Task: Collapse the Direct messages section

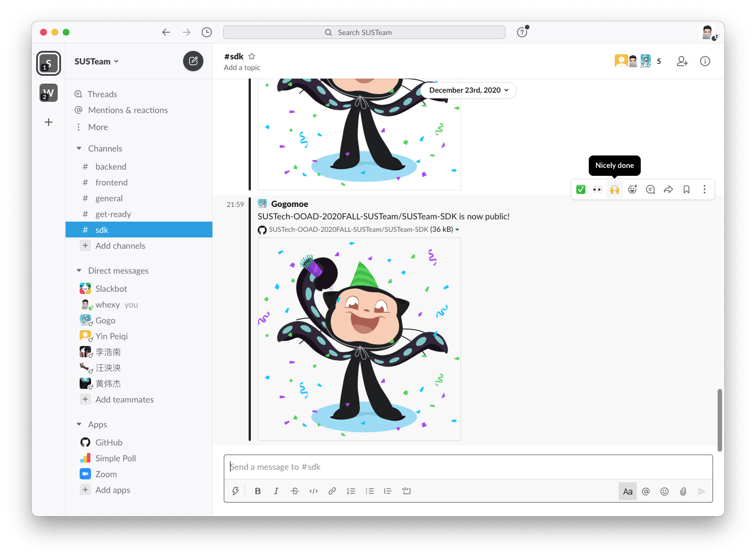Action: [79, 271]
